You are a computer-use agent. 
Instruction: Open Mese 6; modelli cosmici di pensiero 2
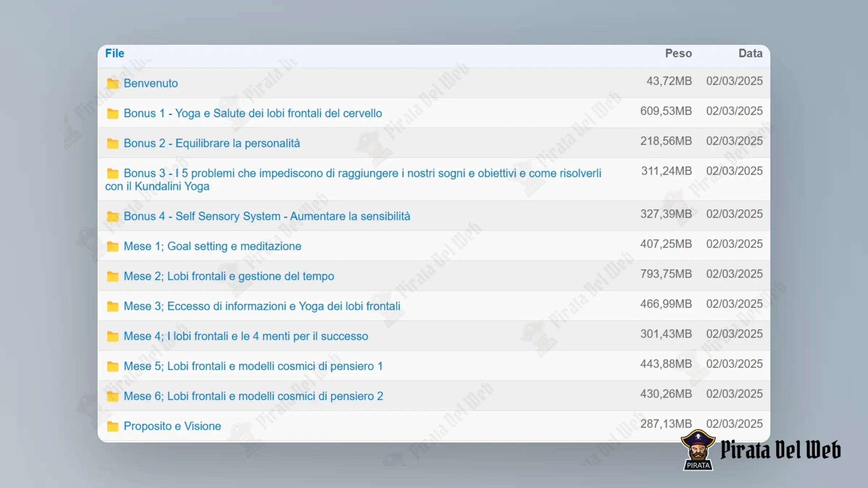[x=254, y=396]
